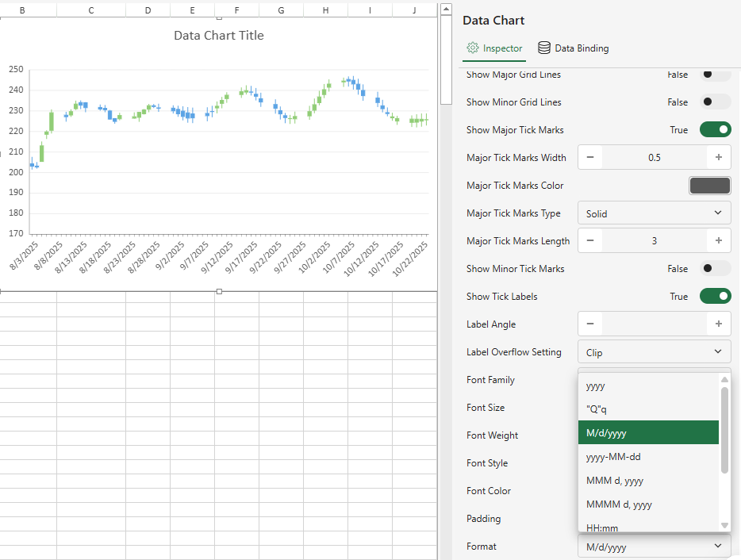The image size is (741, 560).
Task: Switch to the Data Binding tab
Action: point(574,48)
